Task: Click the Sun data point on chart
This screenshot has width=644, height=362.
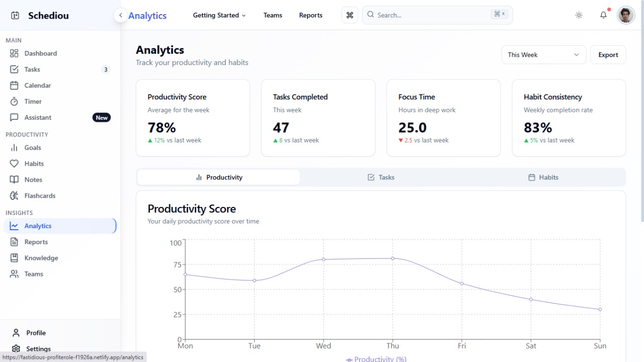Action: click(x=600, y=309)
